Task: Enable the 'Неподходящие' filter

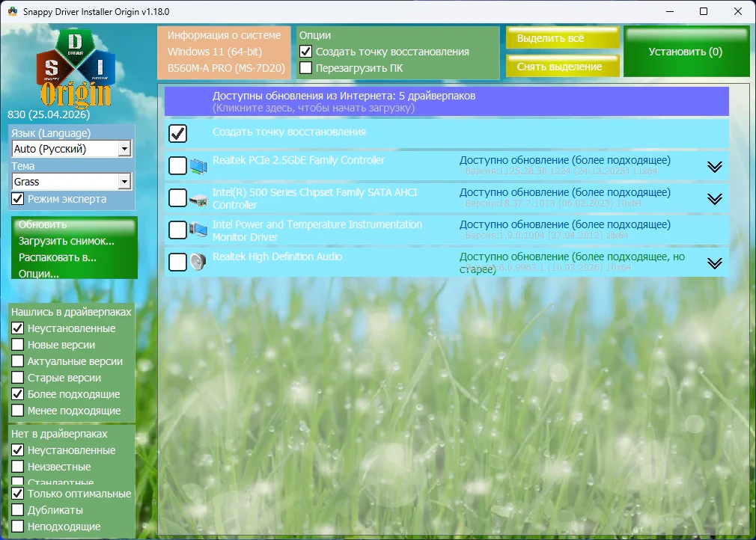Action: point(17,526)
